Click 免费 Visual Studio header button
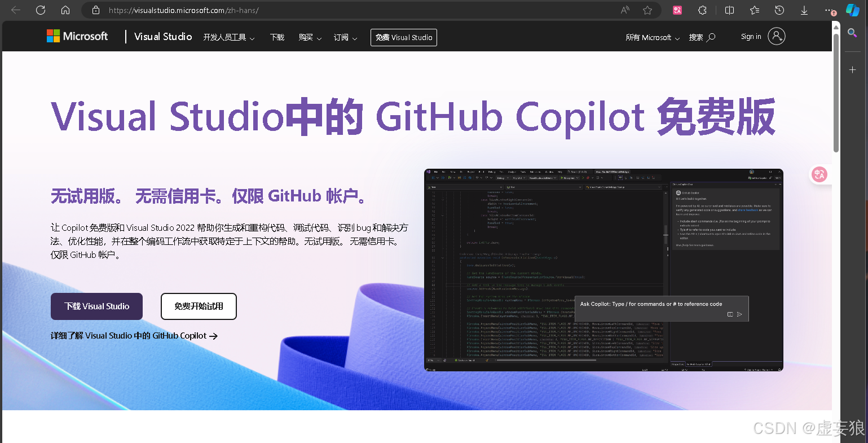 click(x=404, y=37)
